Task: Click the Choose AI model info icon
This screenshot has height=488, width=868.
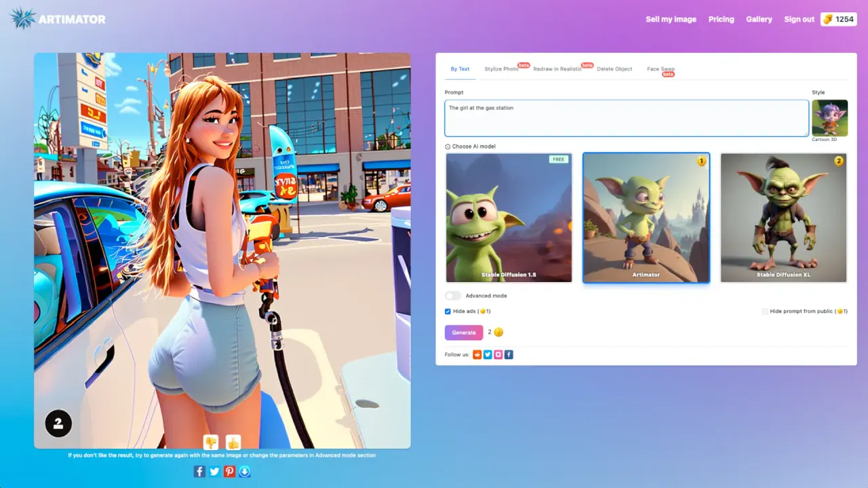Action: click(448, 146)
